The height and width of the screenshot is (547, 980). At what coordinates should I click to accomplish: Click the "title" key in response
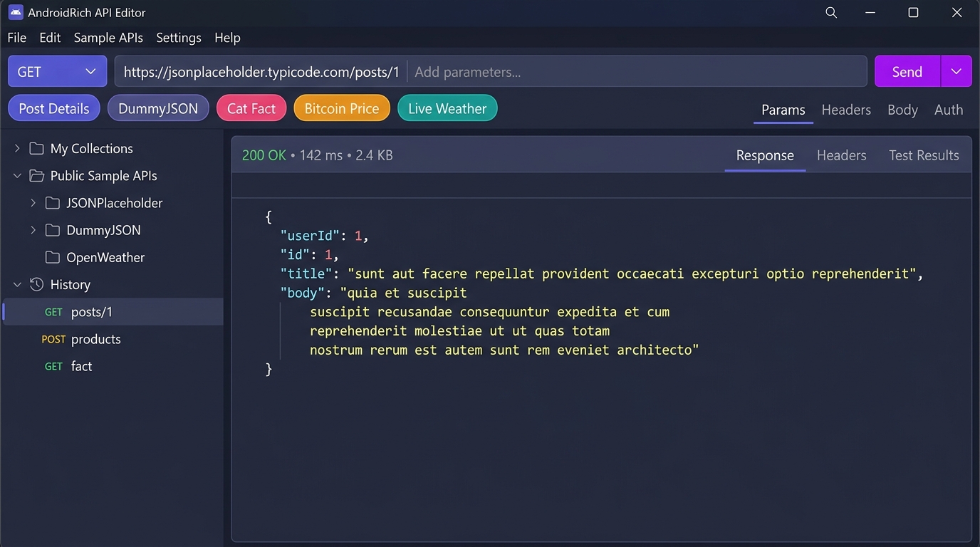click(306, 273)
